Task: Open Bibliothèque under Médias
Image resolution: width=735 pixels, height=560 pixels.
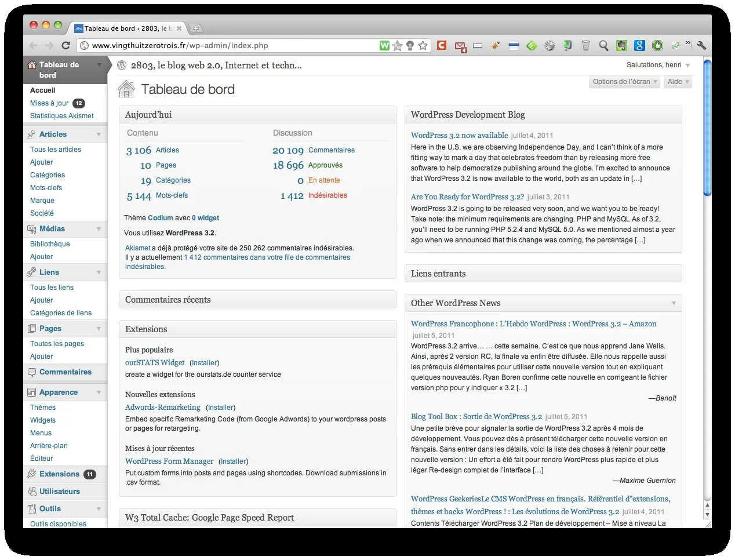Action: coord(50,244)
